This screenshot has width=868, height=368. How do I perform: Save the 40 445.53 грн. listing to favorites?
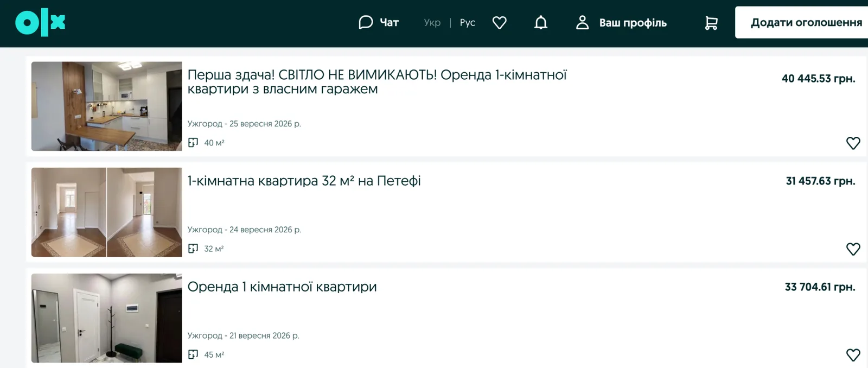click(x=853, y=143)
